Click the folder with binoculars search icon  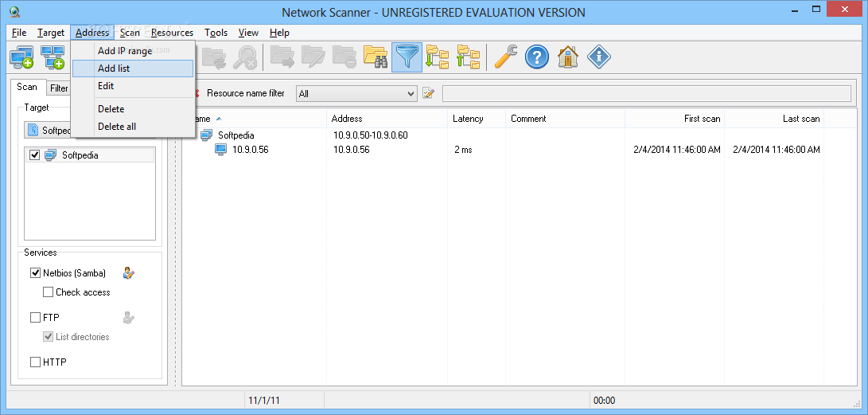376,57
